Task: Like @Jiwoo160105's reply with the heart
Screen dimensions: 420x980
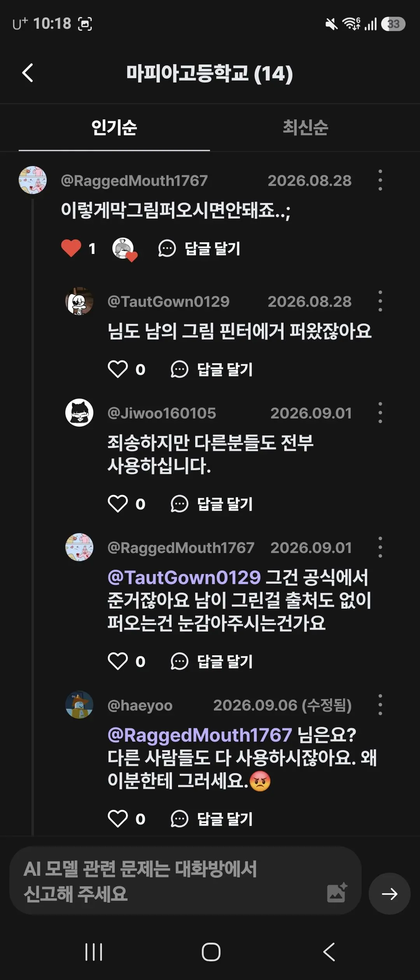Action: [117, 504]
